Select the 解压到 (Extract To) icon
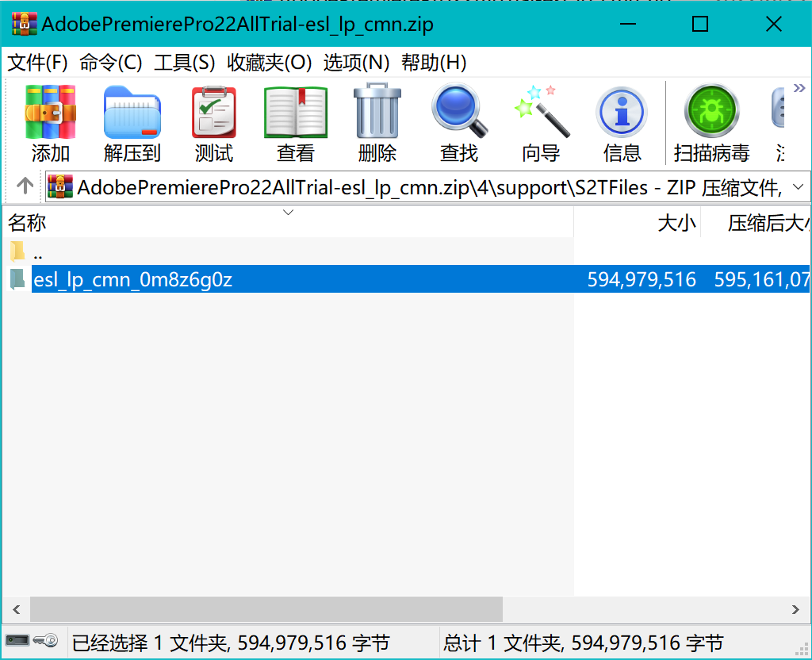 tap(132, 119)
